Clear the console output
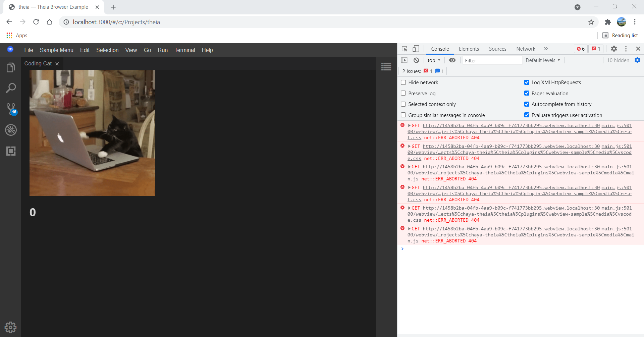This screenshot has width=644, height=337. pos(417,60)
